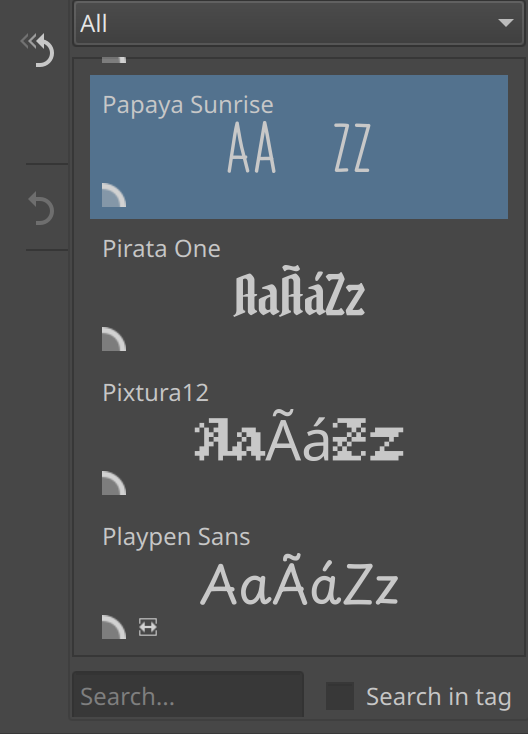
Task: Enable the Search in tag checkbox
Action: (340, 696)
